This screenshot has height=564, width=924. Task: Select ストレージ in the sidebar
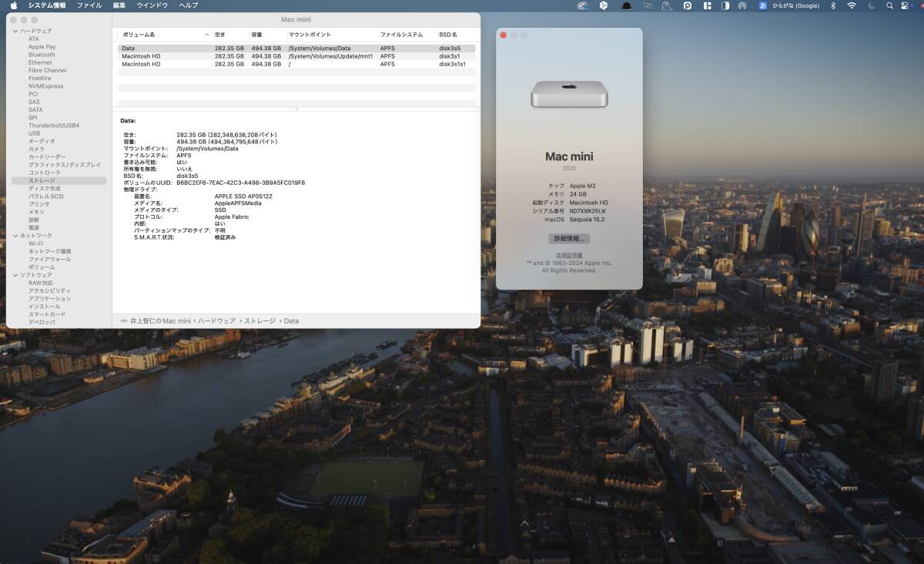59,180
